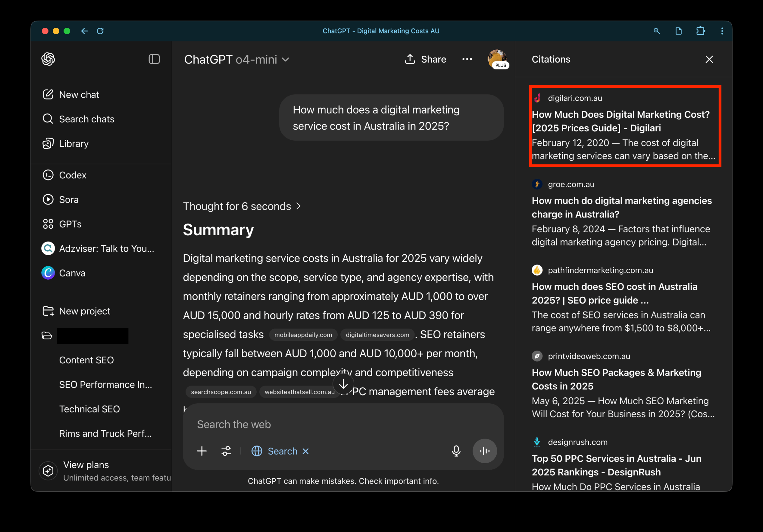Share this conversation

(425, 59)
